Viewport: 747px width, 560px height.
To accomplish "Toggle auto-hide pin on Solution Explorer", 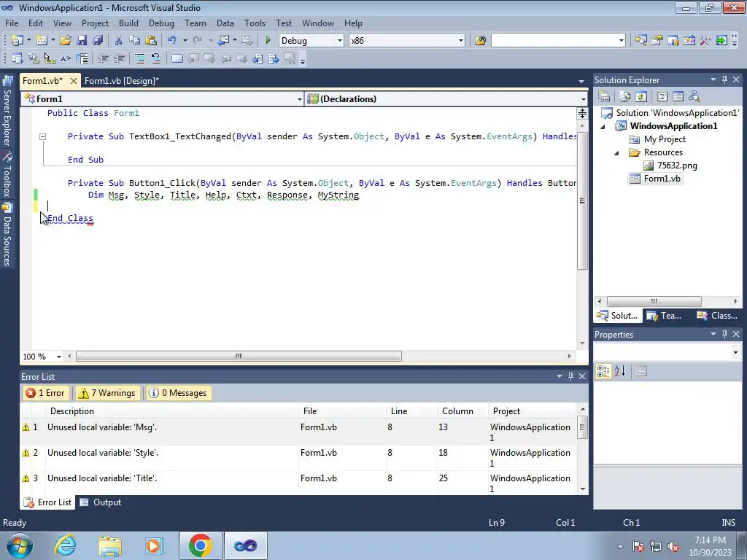I will (724, 79).
